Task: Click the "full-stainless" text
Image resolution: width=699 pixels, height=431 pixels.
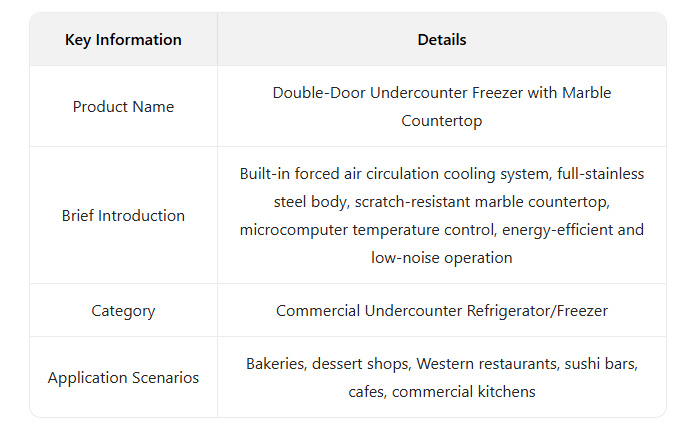Action: pos(598,174)
